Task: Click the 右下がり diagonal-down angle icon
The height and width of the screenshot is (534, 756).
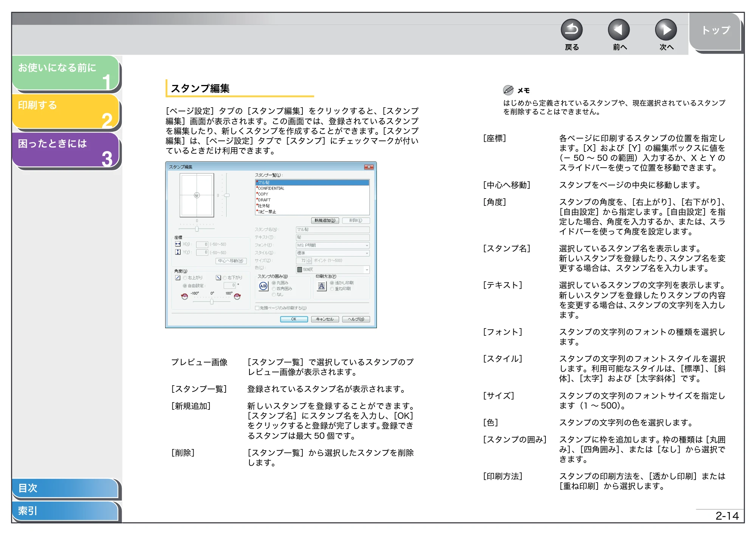Action: click(x=218, y=278)
